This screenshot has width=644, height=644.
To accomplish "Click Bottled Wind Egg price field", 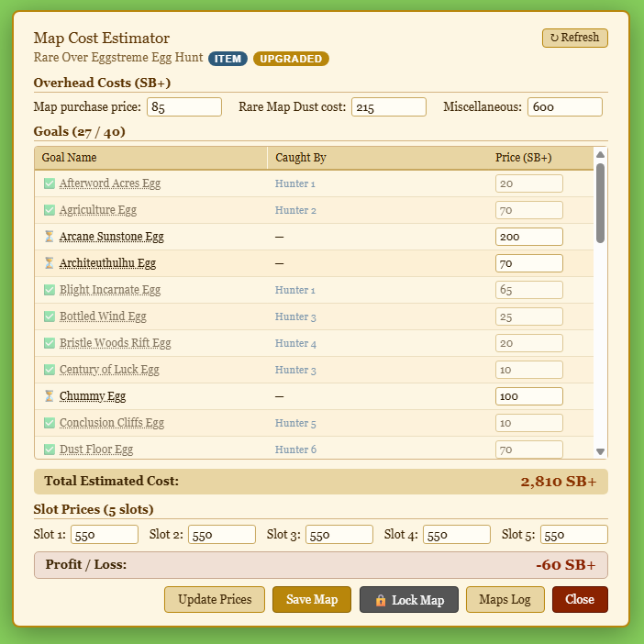I will tap(529, 316).
